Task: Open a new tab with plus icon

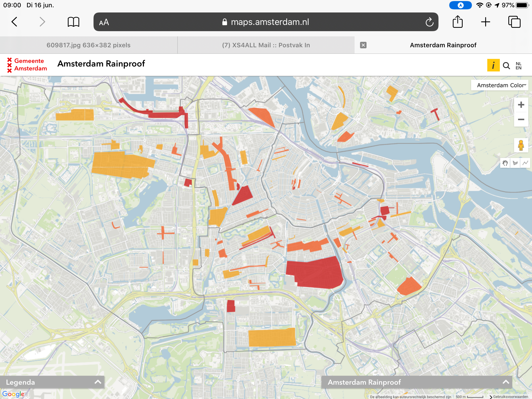Action: 486,22
